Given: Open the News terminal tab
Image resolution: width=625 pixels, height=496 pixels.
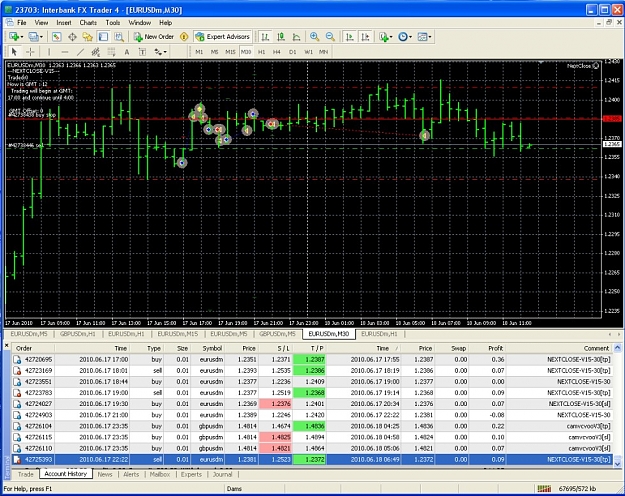Looking at the screenshot, I should [105, 474].
